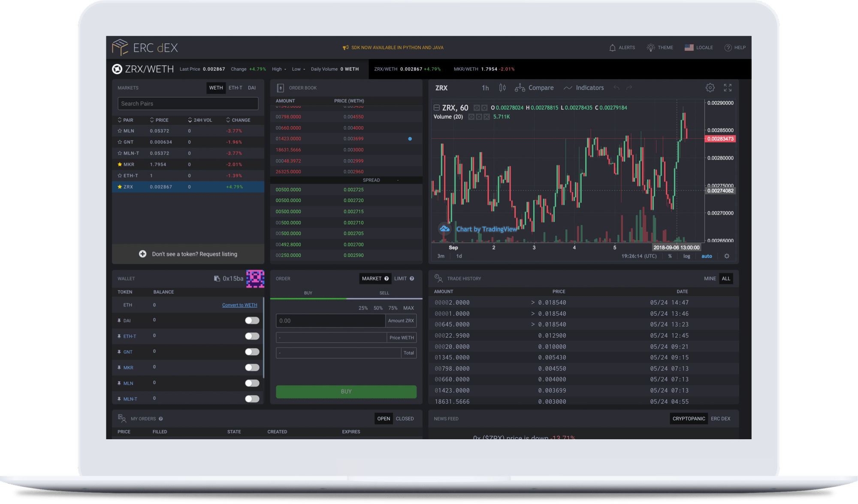Click the ZRX/WETH trading pair icon
Screen dimensions: 858x504
[x=119, y=69]
